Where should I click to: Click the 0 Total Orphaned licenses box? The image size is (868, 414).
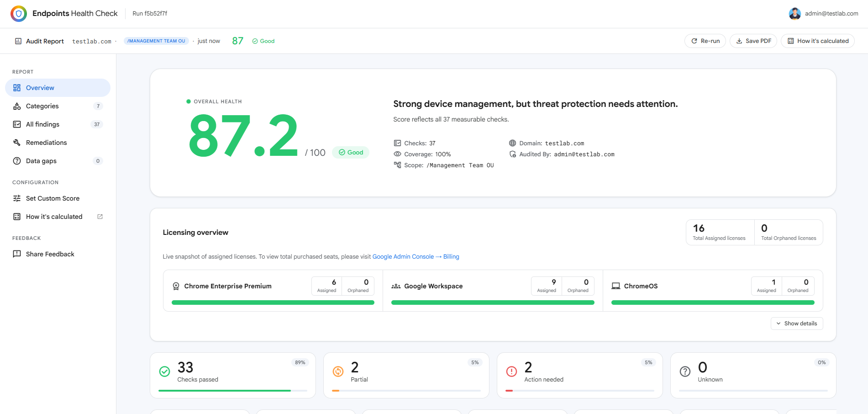(x=789, y=233)
